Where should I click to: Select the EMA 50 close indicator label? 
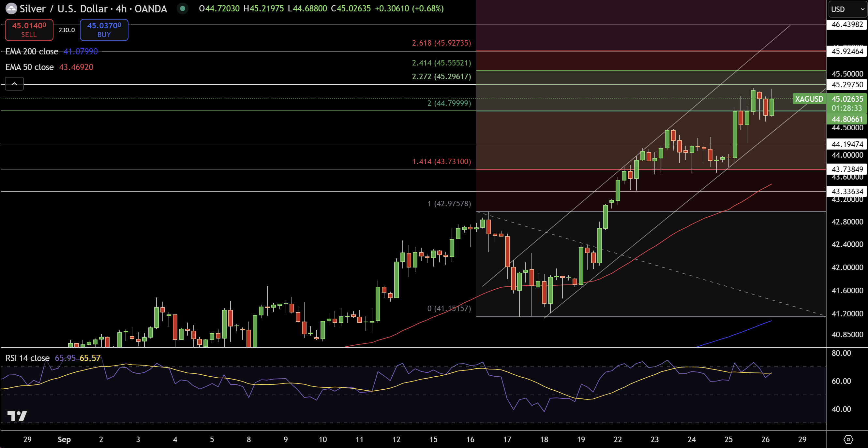(30, 67)
